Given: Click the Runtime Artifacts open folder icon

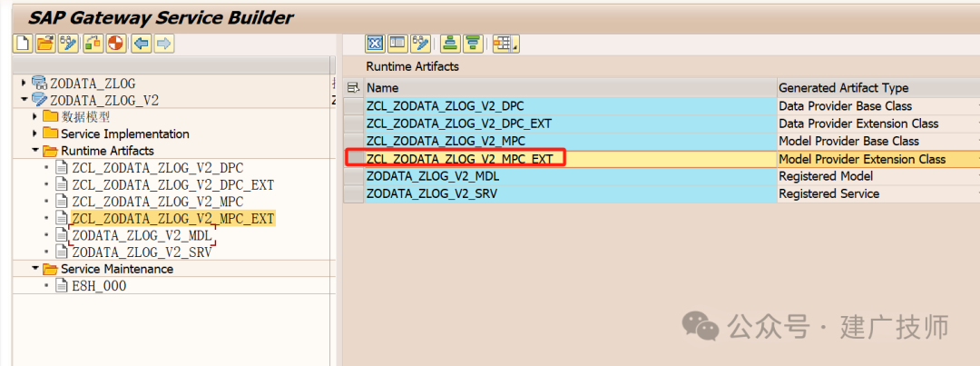Looking at the screenshot, I should (x=50, y=151).
